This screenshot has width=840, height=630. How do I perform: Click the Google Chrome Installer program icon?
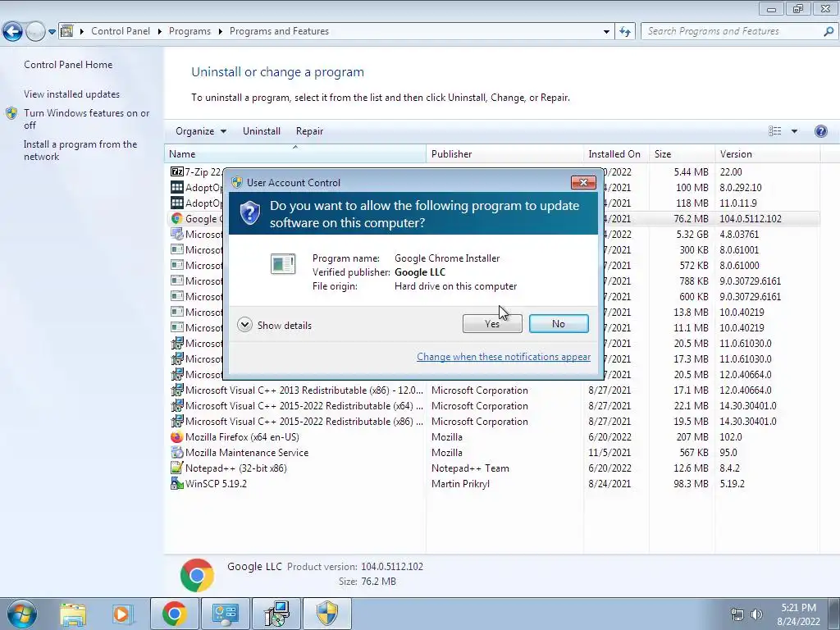tap(283, 264)
